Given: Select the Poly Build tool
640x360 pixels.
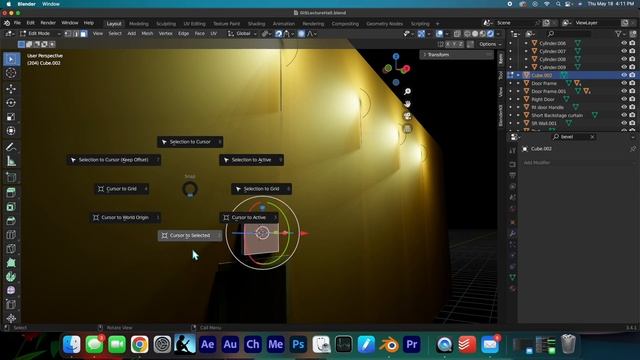Looking at the screenshot, I should coord(11,263).
